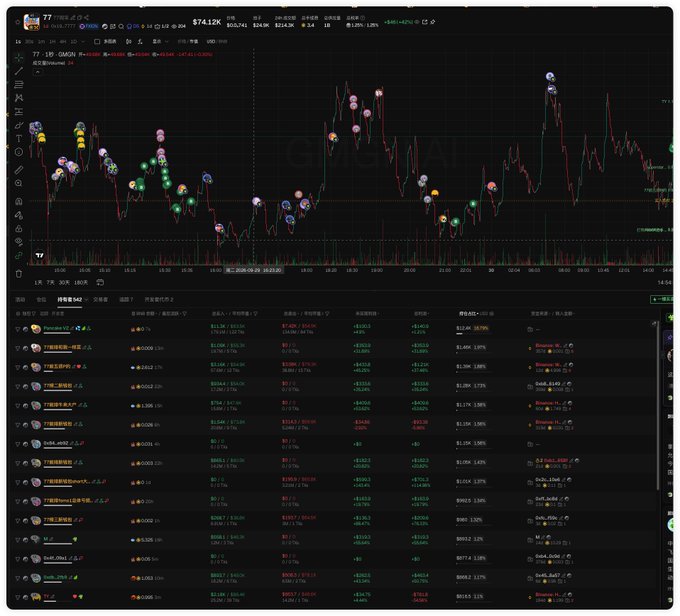Open the first tab left of 持有者
The image size is (680, 616).
pyautogui.click(x=41, y=300)
